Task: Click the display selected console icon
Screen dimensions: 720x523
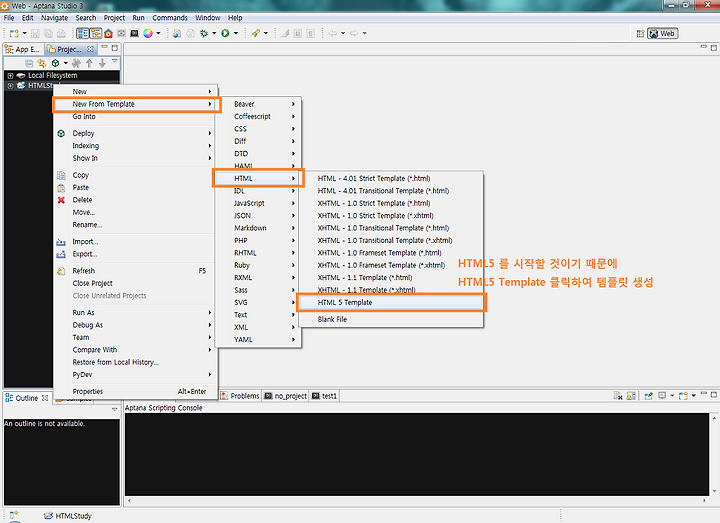Action: [x=662, y=395]
